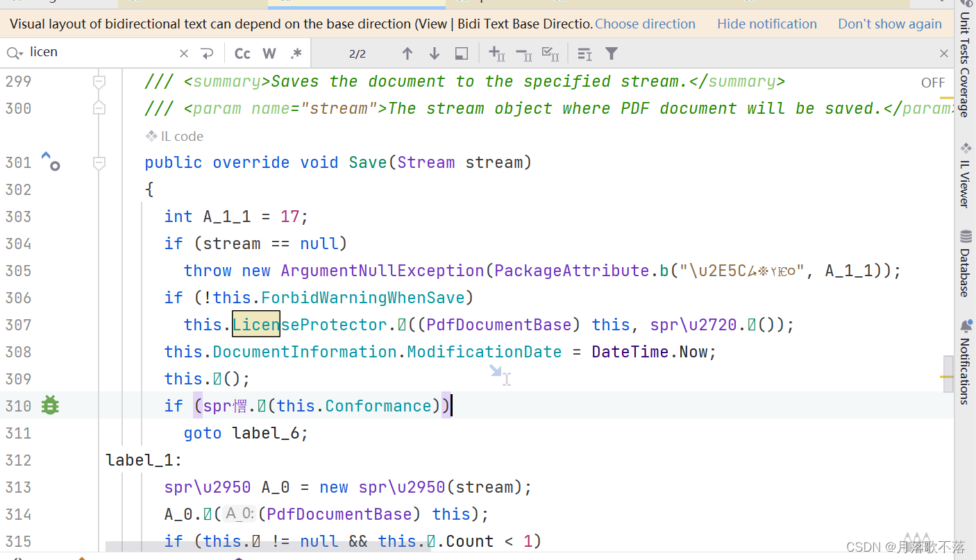The width and height of the screenshot is (976, 560).
Task: Click the A_0: parameter hint on line 314
Action: click(x=239, y=514)
